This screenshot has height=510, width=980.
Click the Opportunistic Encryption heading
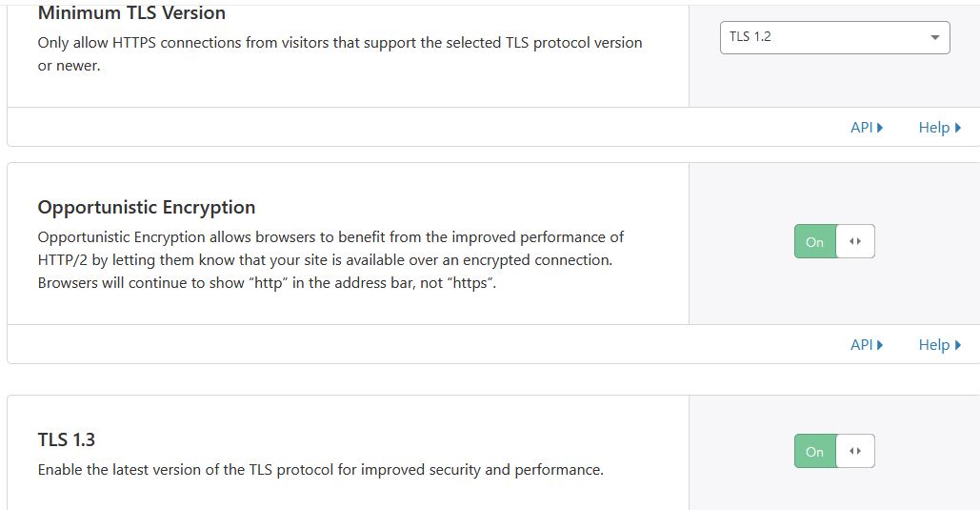[147, 207]
